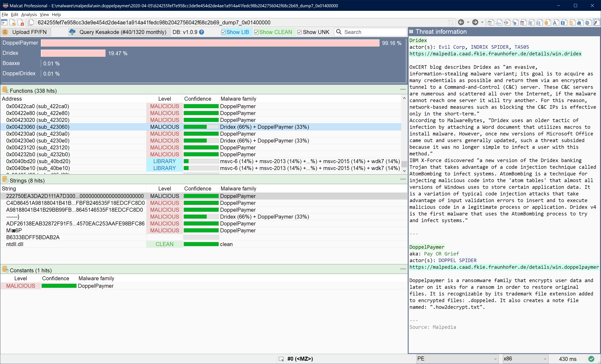Open the 0101 binary view icon
The image size is (601, 364).
pyautogui.click(x=499, y=23)
